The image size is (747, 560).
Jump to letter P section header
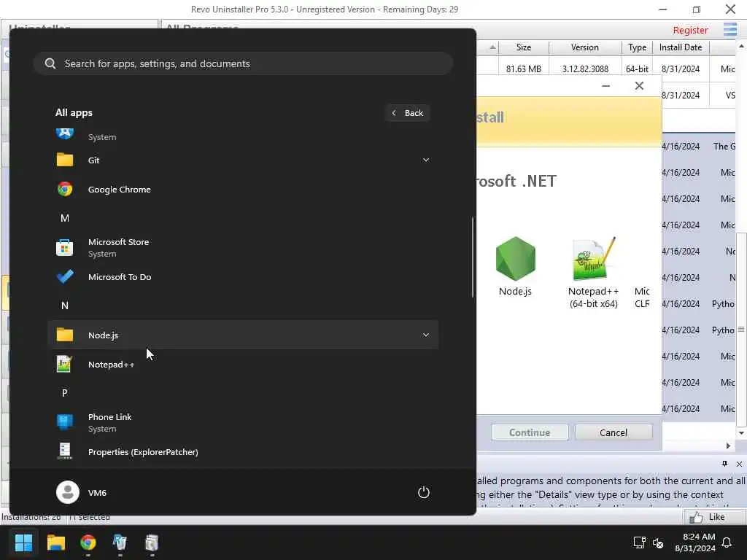65,393
